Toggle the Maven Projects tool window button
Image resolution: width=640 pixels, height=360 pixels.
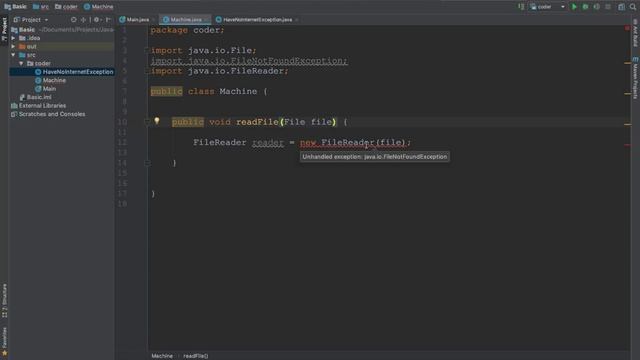tap(636, 78)
